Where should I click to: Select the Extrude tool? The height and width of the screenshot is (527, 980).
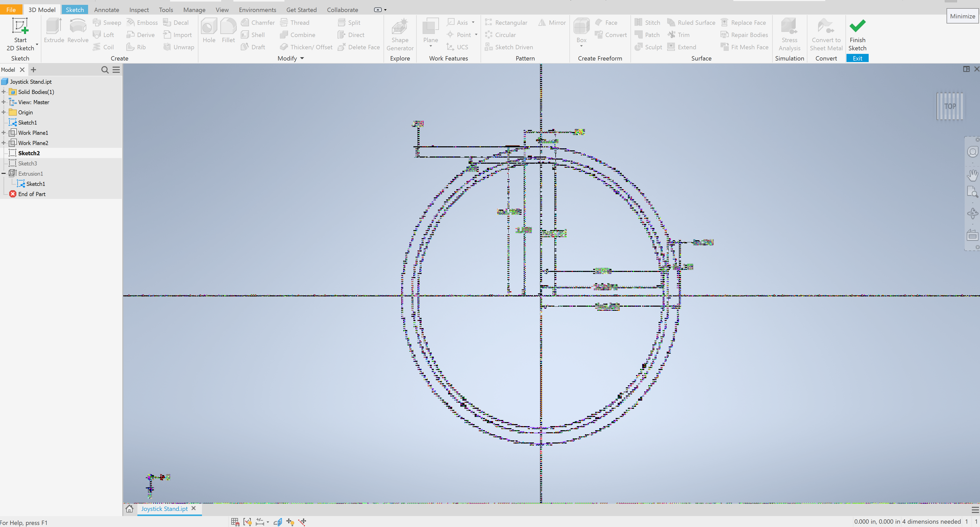pyautogui.click(x=54, y=32)
